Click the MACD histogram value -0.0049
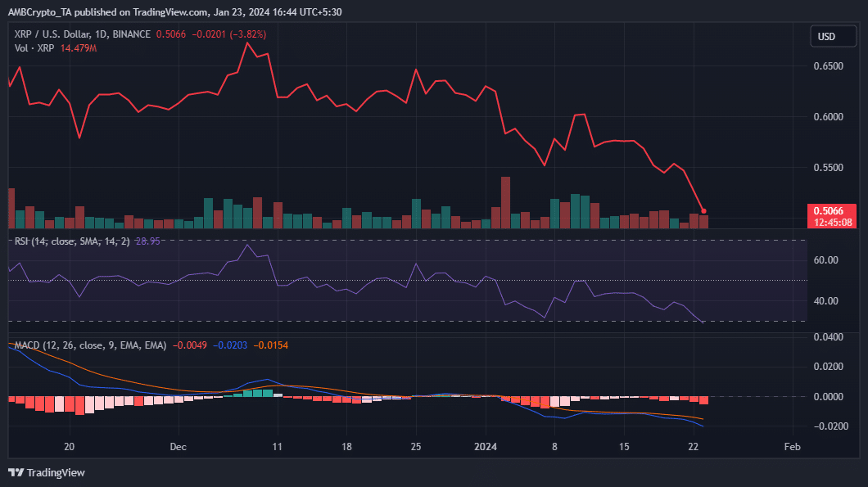 (189, 345)
